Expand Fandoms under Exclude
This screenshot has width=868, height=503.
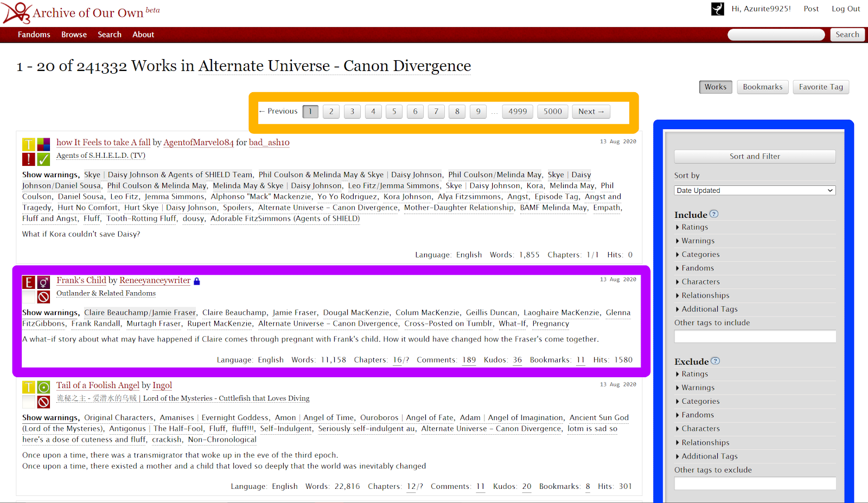(694, 415)
